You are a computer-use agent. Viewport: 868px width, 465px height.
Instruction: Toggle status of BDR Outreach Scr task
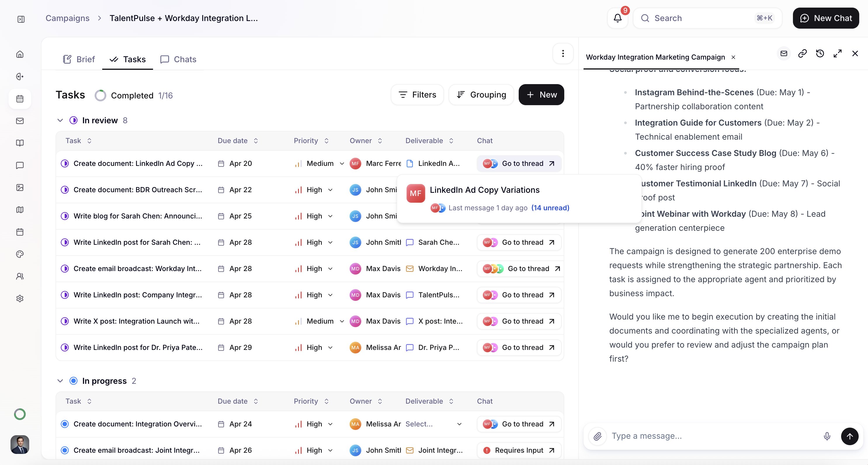click(x=65, y=190)
